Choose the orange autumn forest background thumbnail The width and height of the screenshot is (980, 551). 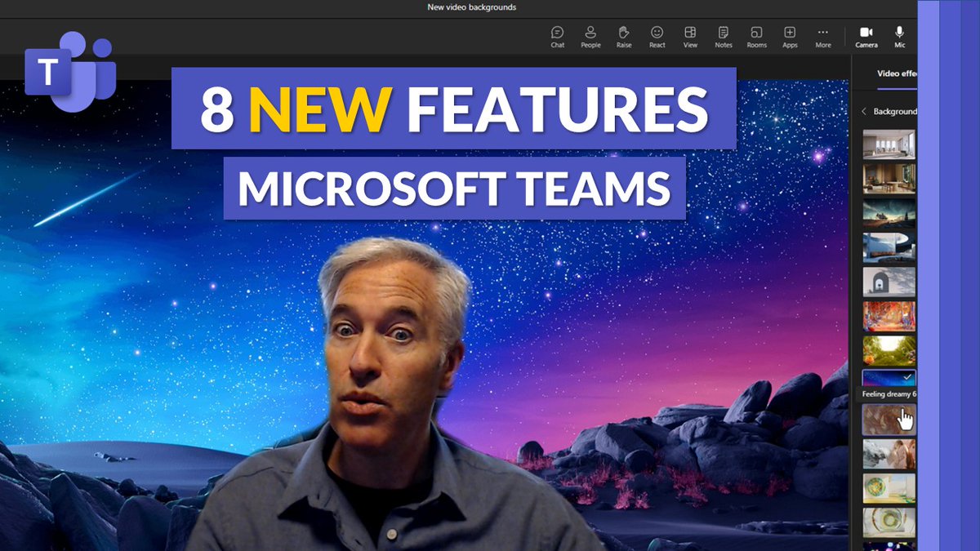coord(889,316)
